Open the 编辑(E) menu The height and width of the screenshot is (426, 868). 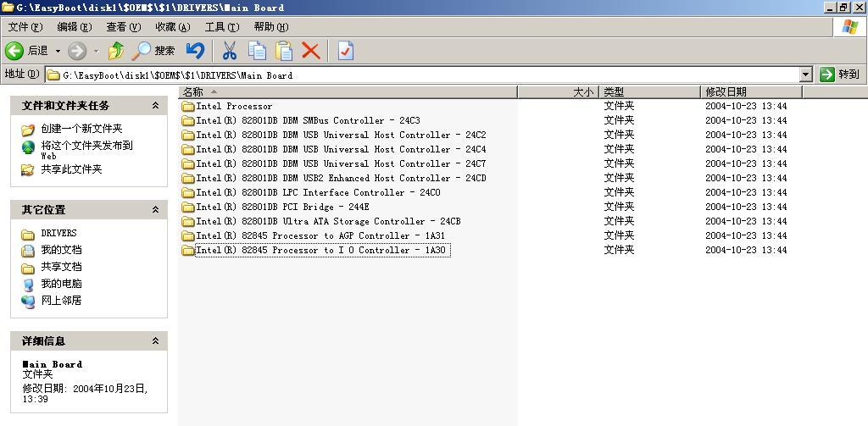point(75,26)
